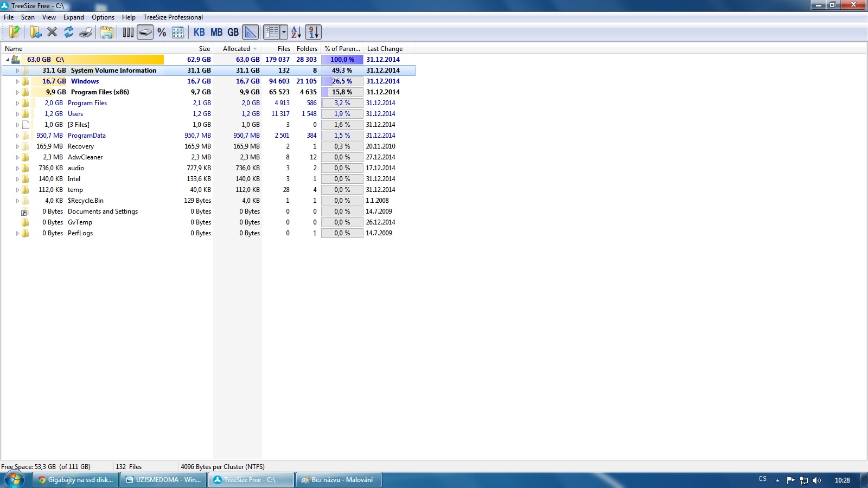Click the shortcut icon beside Documents and Settings
Screen dimensions: 868x488
[24, 212]
